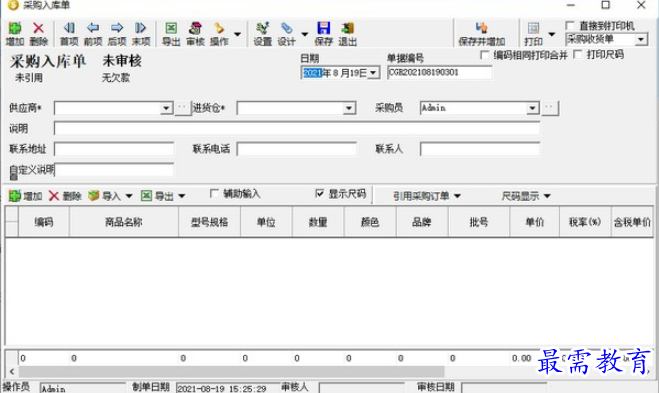Open 引用采购订单 menu
Image resolution: width=659 pixels, height=393 pixels.
tap(427, 196)
